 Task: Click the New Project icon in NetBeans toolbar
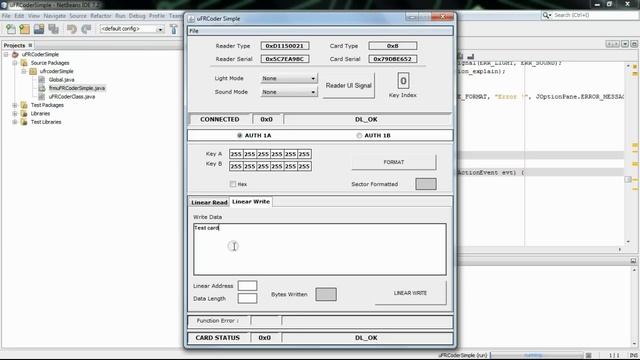coord(24,29)
